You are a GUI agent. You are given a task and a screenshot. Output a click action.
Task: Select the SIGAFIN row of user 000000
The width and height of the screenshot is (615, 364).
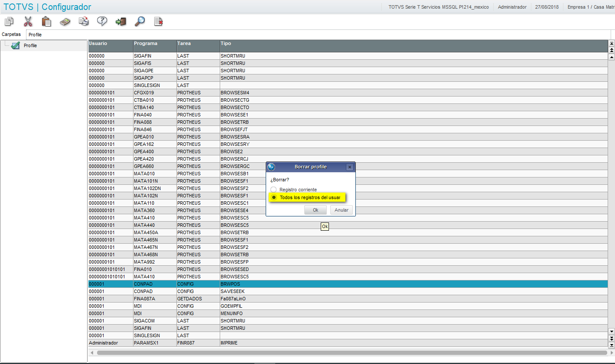348,56
